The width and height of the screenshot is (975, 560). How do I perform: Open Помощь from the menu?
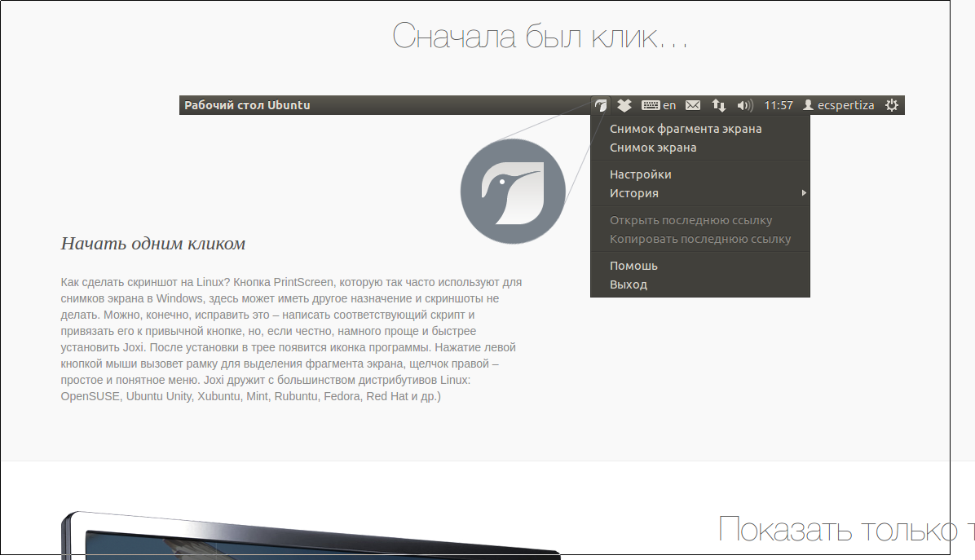(700, 266)
